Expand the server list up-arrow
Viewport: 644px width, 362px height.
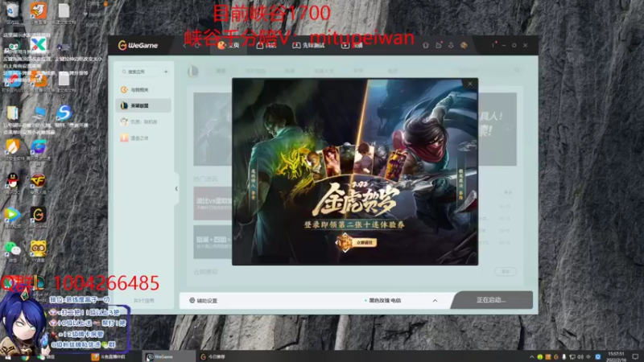[x=435, y=300]
